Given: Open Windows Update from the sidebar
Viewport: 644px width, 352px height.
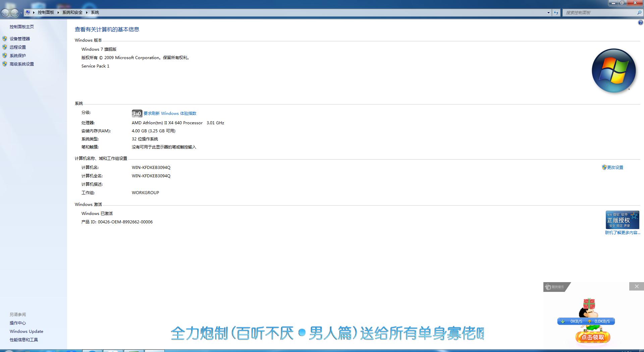Looking at the screenshot, I should pyautogui.click(x=26, y=331).
